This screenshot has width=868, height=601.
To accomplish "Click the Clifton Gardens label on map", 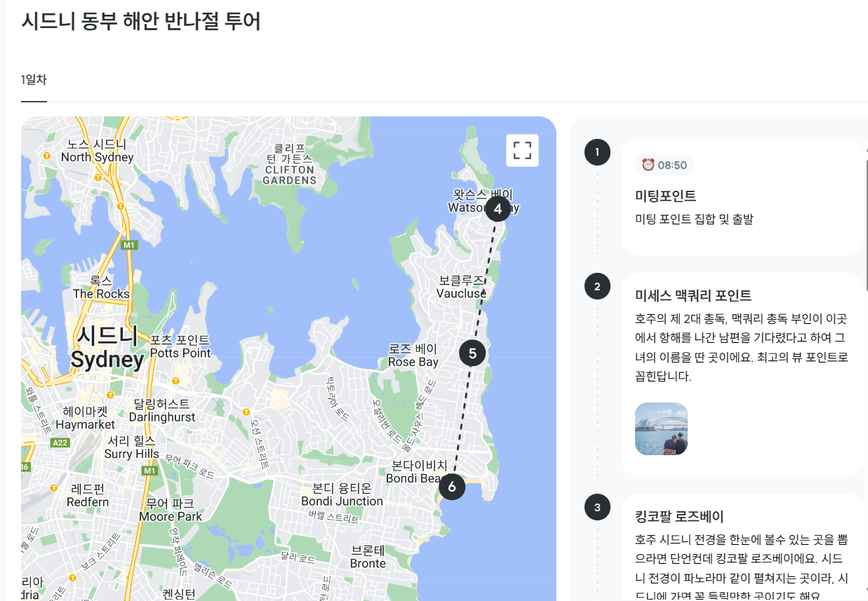I will (x=290, y=164).
